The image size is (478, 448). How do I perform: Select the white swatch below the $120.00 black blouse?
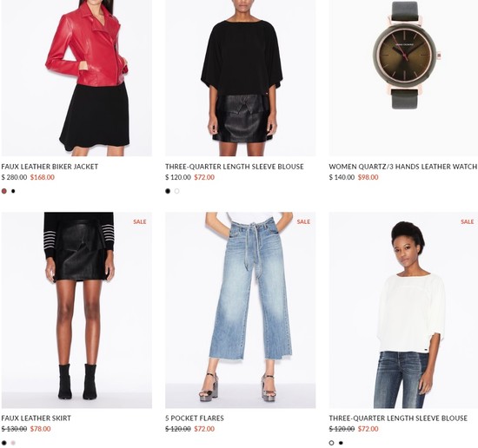pyautogui.click(x=176, y=191)
